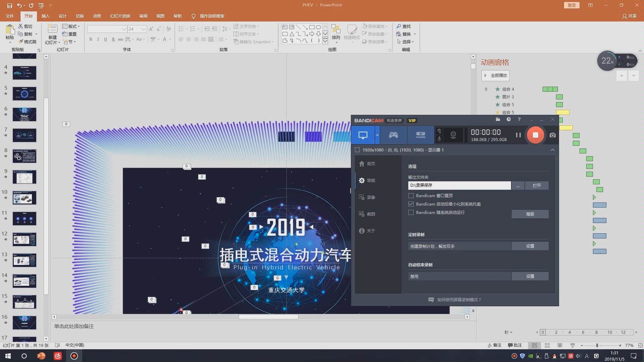Click the Cut (剪切) icon
644x362 pixels.
pyautogui.click(x=21, y=26)
